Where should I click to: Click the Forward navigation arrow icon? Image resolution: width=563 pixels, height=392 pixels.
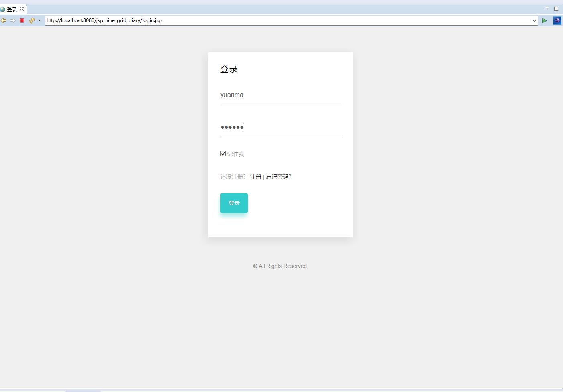pos(13,20)
